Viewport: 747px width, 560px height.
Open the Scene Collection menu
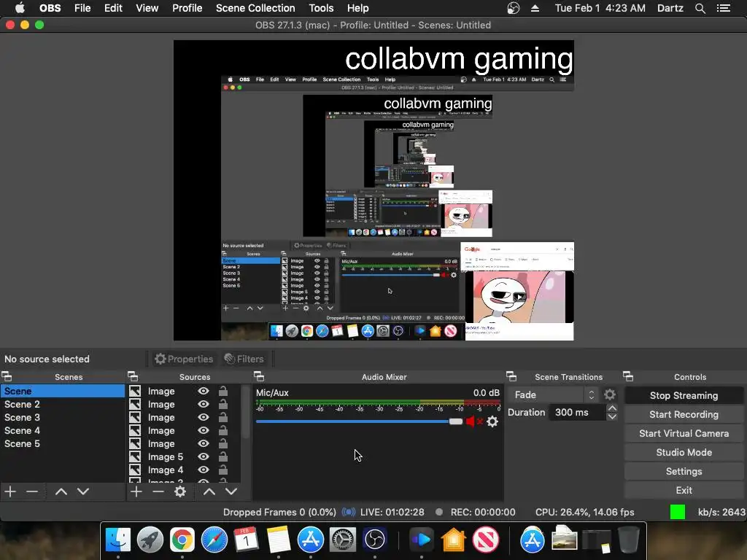[255, 8]
